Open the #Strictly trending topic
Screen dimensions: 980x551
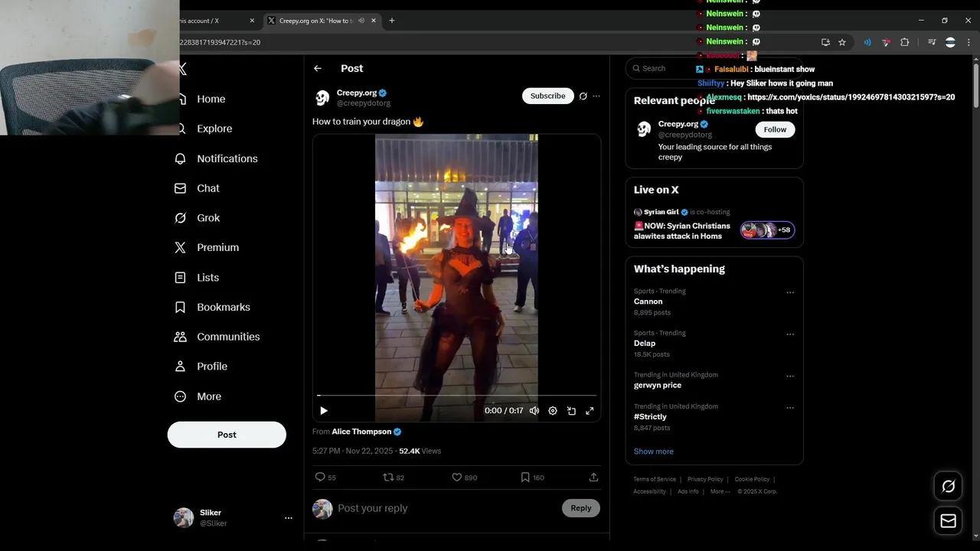(x=650, y=417)
